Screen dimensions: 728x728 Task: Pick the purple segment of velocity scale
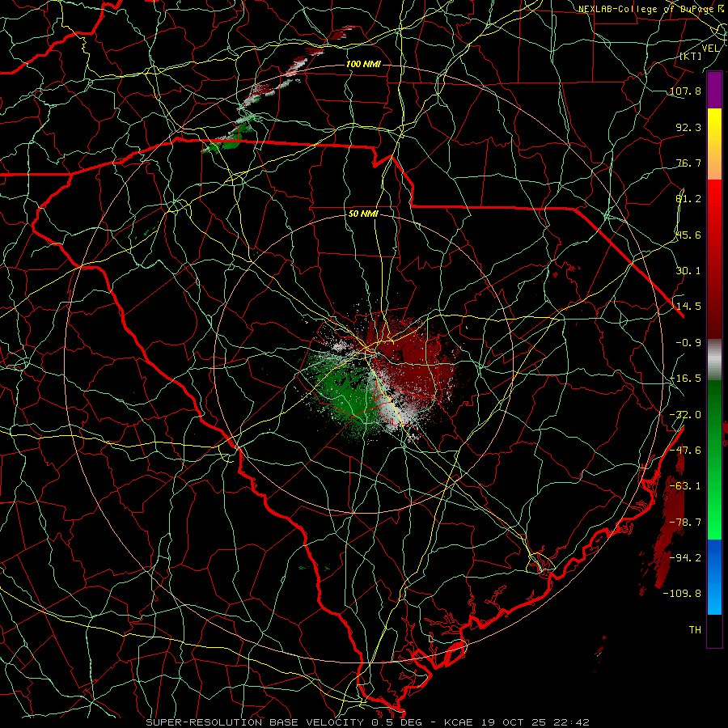pyautogui.click(x=714, y=90)
